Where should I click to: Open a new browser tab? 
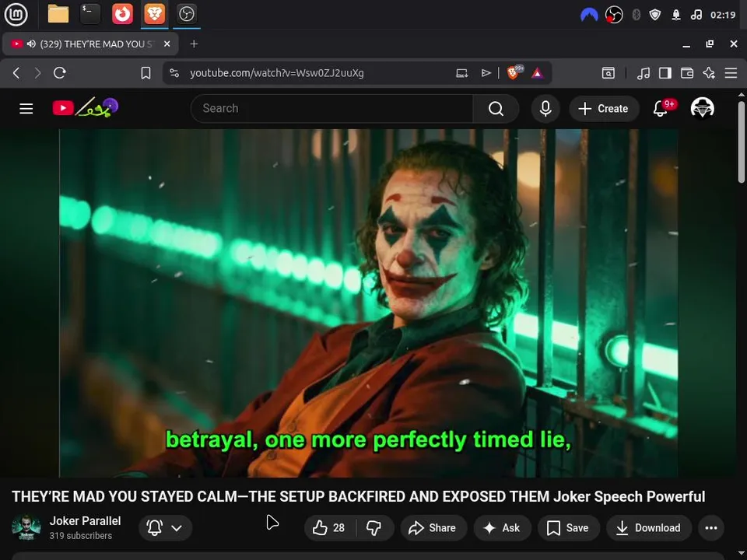click(194, 44)
